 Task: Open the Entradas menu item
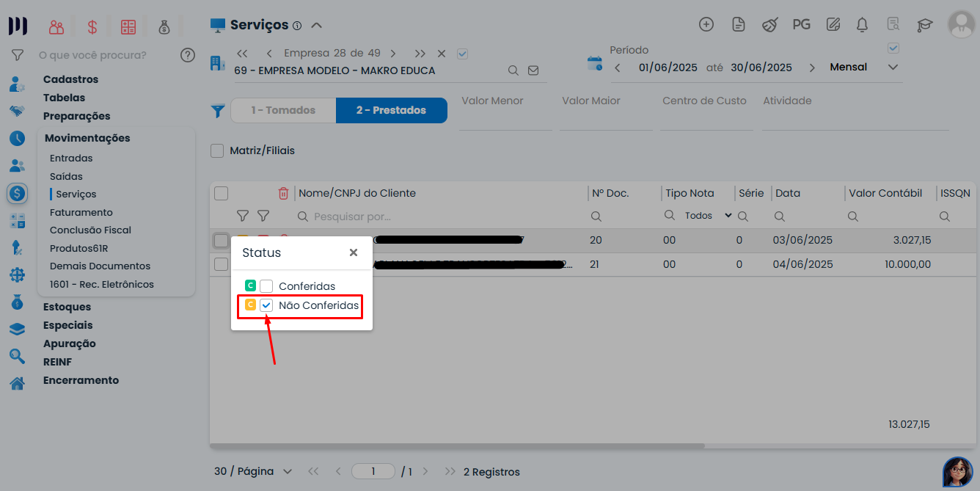pyautogui.click(x=71, y=158)
